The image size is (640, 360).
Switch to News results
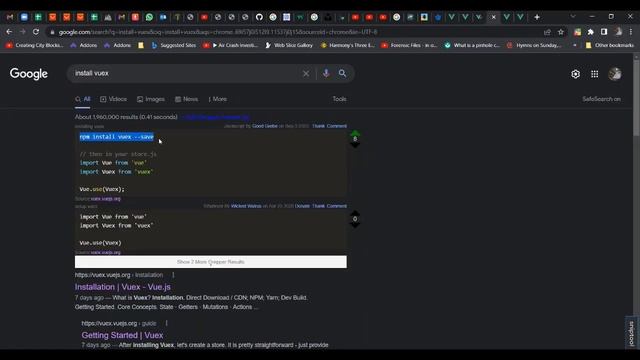click(x=187, y=99)
